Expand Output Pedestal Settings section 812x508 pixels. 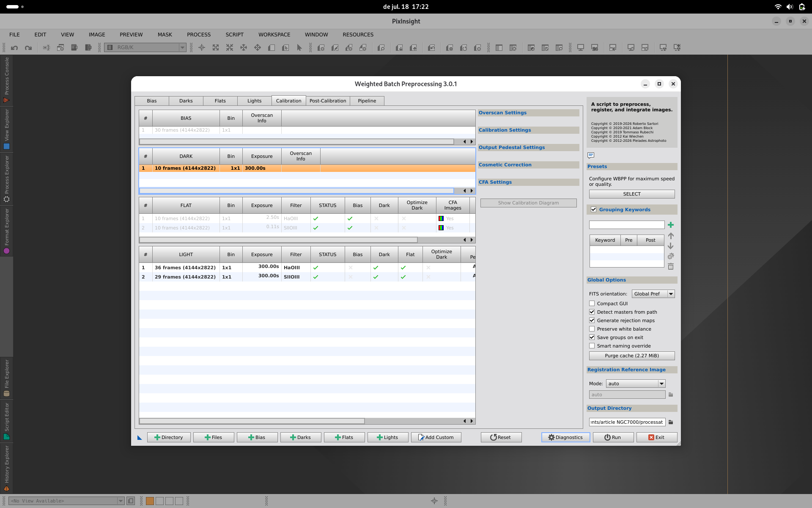(x=528, y=147)
